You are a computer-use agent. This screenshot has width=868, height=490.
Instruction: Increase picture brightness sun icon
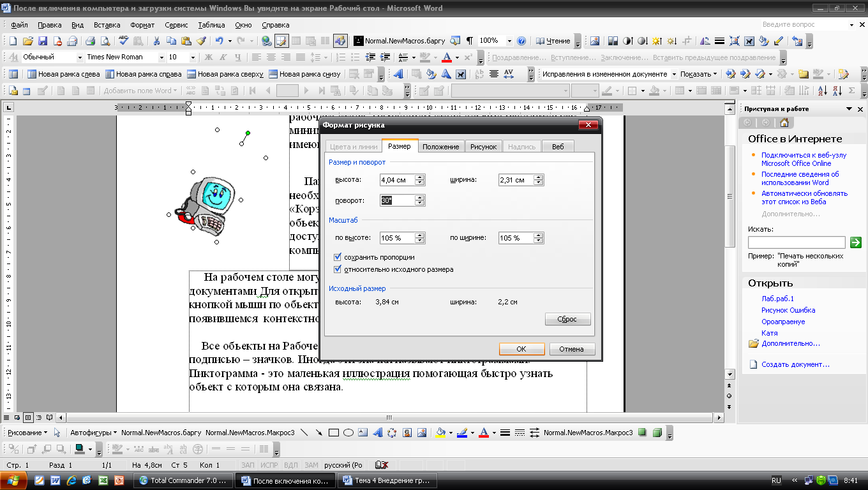[x=656, y=41]
